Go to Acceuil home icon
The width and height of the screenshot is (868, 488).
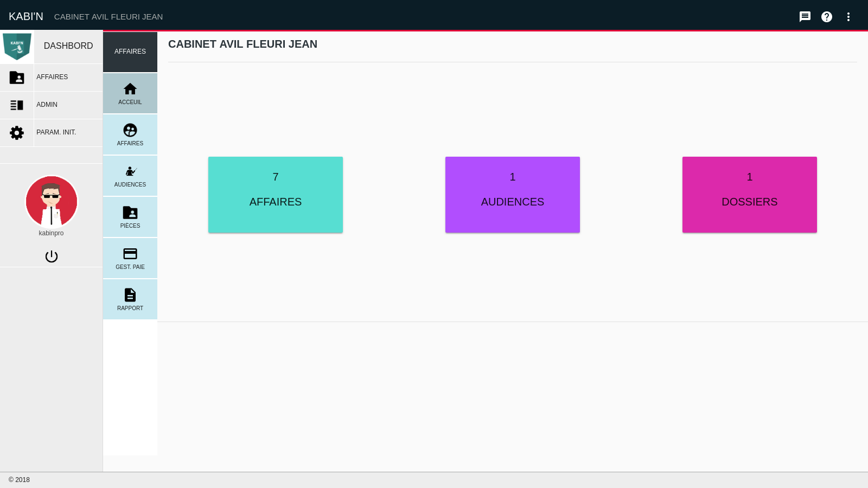tap(130, 93)
